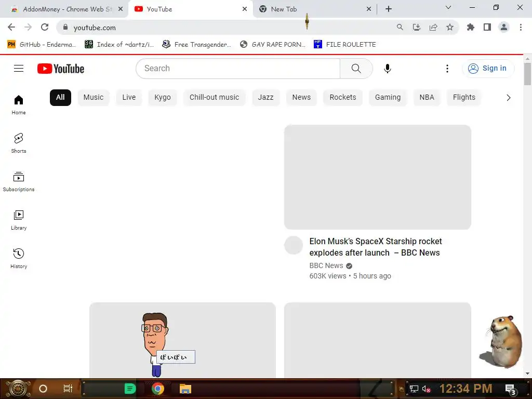Click the Sign in button
Image resolution: width=532 pixels, height=399 pixels.
pos(488,69)
